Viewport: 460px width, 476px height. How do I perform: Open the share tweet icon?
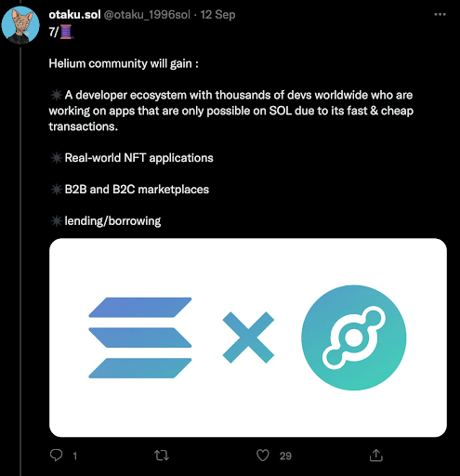point(376,456)
